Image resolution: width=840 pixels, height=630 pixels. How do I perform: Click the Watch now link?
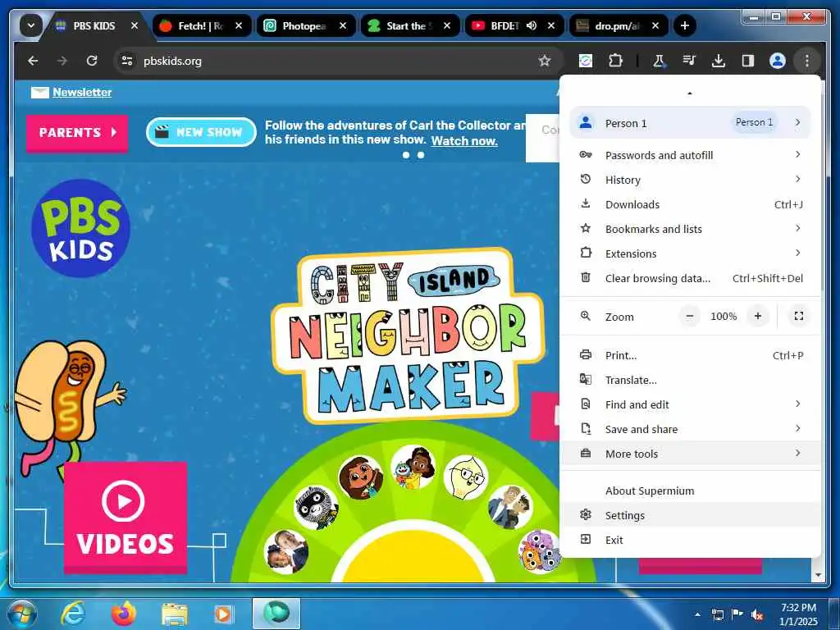point(464,141)
